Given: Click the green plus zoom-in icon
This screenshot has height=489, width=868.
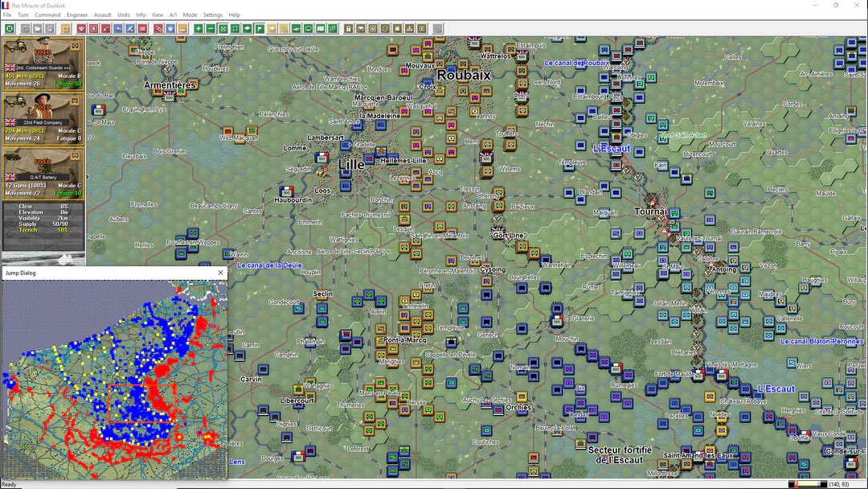Looking at the screenshot, I should (x=199, y=28).
